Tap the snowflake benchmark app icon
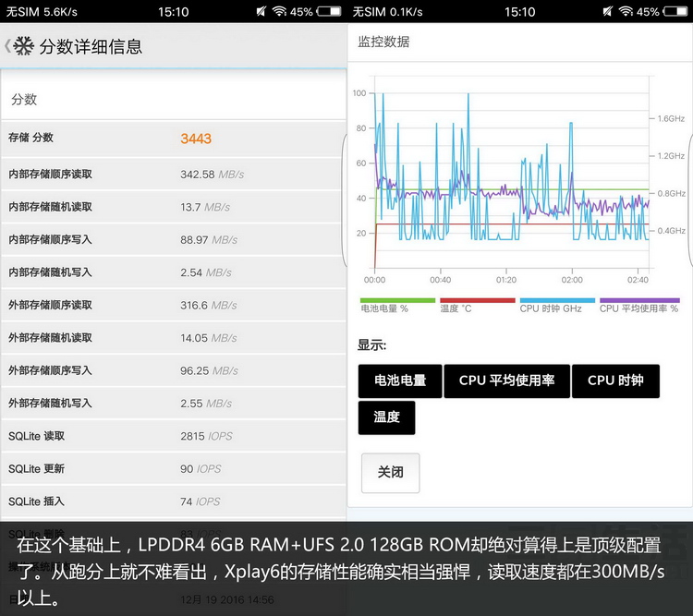This screenshot has height=616, width=693. tap(23, 46)
